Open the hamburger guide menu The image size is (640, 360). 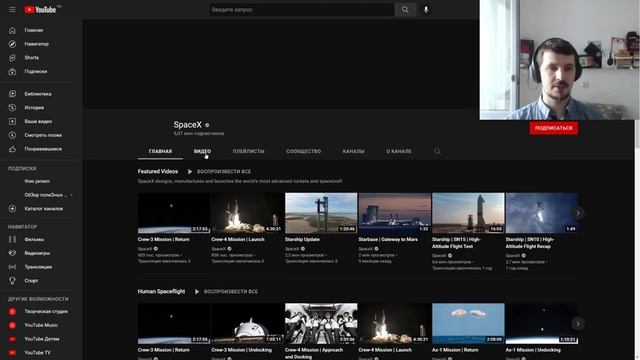click(x=12, y=9)
